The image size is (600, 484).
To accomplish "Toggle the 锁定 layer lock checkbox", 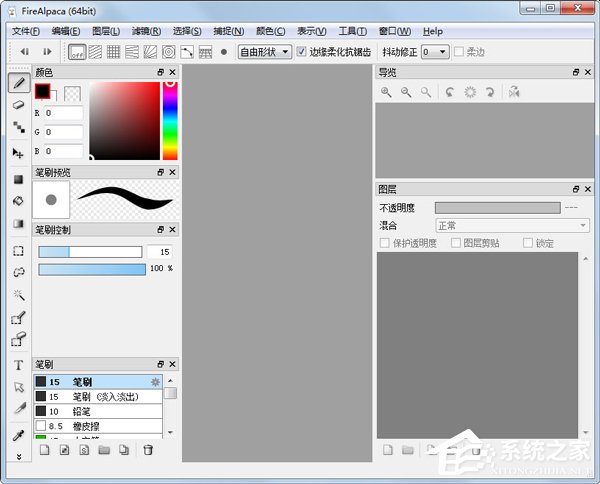I will pyautogui.click(x=529, y=243).
